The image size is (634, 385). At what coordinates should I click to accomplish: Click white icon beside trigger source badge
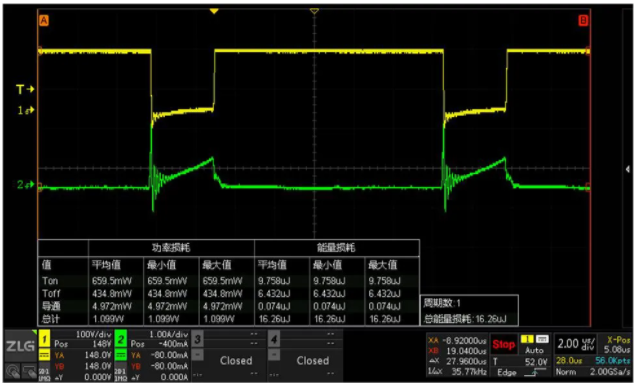click(542, 339)
